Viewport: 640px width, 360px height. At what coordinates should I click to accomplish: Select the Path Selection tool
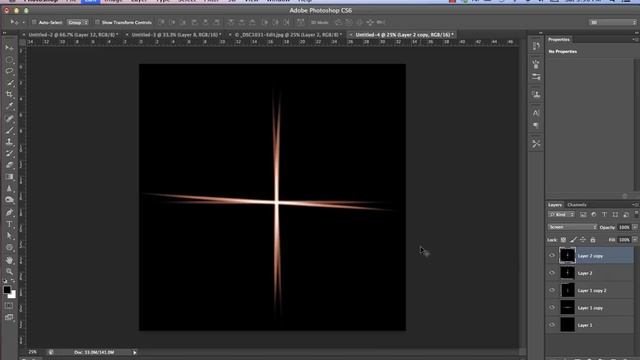point(9,236)
